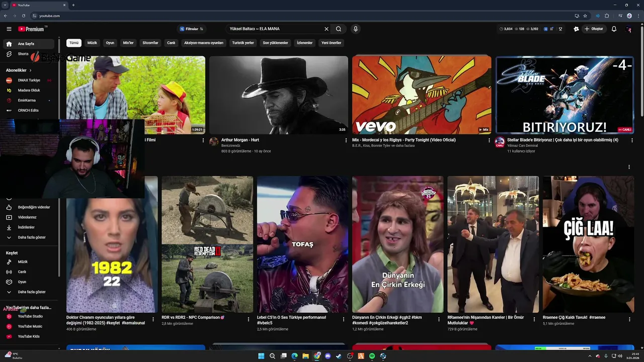644x362 pixels.
Task: Select the İzlenenler filter chip
Action: click(x=304, y=43)
